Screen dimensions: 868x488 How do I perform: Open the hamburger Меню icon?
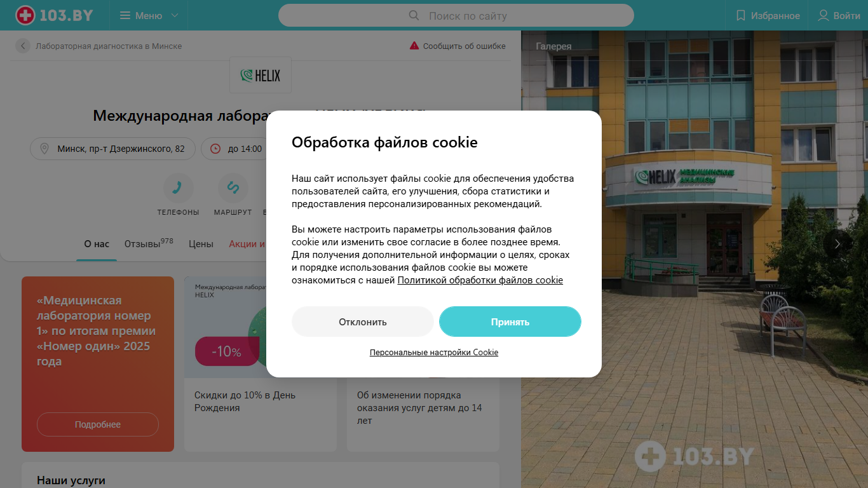pyautogui.click(x=125, y=15)
